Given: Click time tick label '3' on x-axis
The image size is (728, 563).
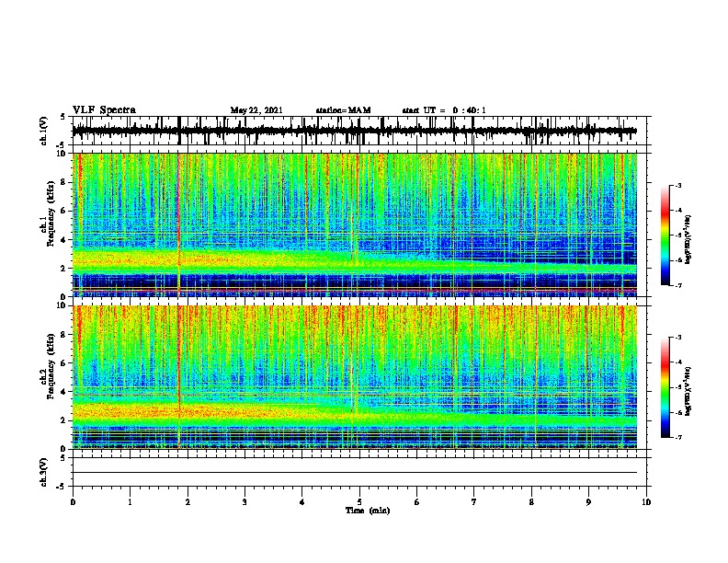Looking at the screenshot, I should 245,502.
